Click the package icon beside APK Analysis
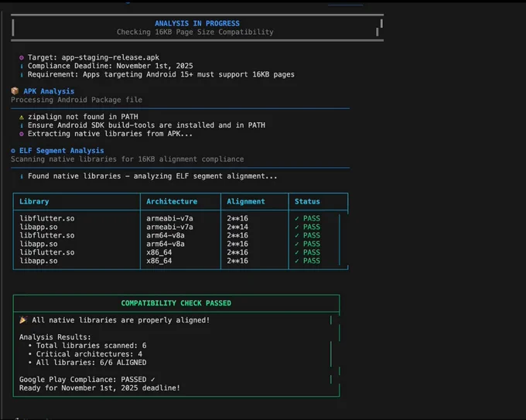Viewport: 526px width, 420px height. 15,91
